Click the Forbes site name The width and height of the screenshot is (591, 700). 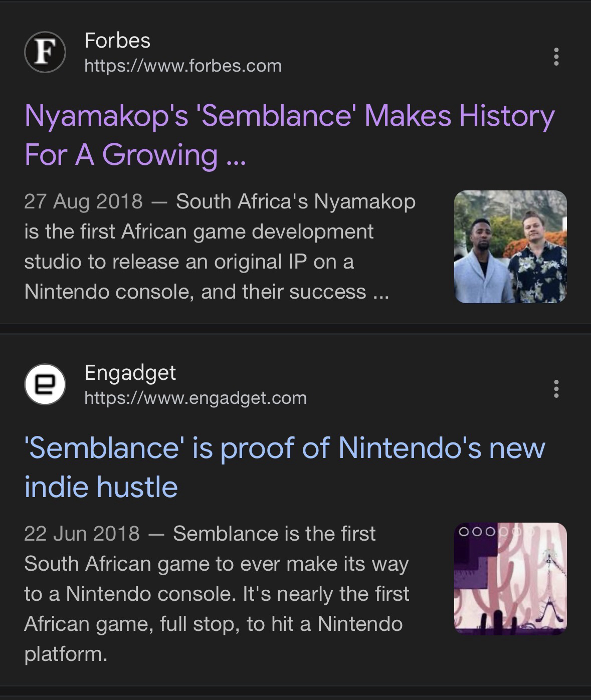tap(117, 41)
